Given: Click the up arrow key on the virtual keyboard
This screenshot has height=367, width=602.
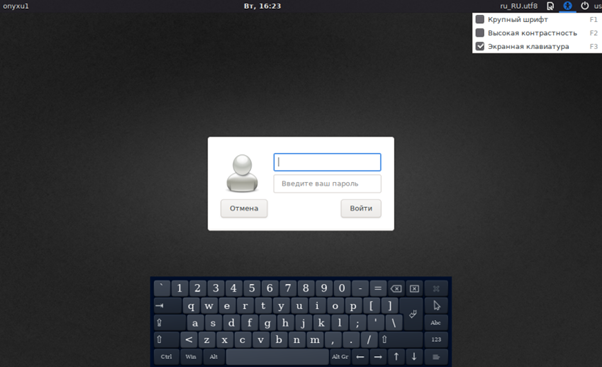Looking at the screenshot, I should 396,357.
